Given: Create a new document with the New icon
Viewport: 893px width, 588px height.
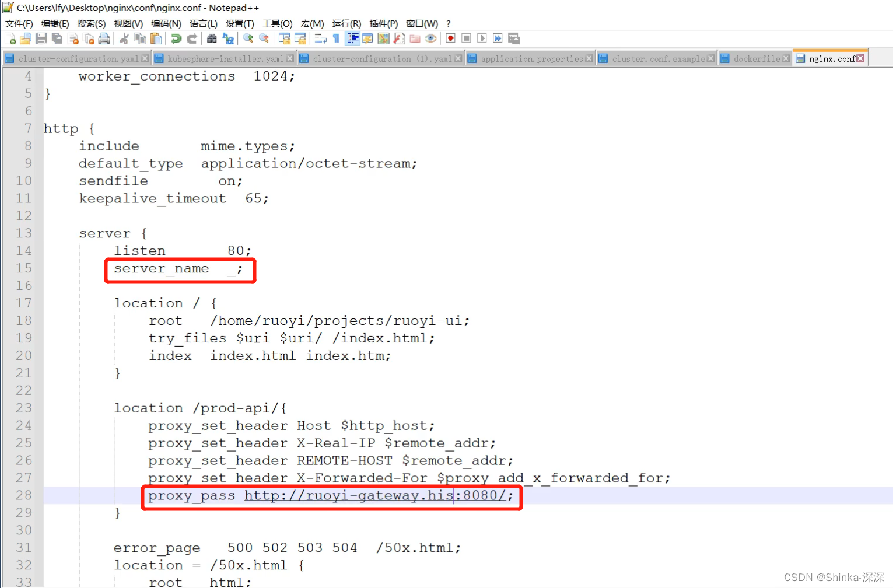Looking at the screenshot, I should (10, 38).
